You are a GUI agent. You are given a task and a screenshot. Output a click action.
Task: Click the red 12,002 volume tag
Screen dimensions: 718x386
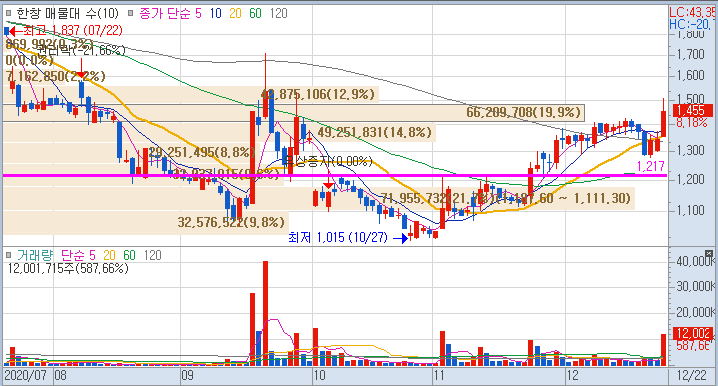coord(693,333)
